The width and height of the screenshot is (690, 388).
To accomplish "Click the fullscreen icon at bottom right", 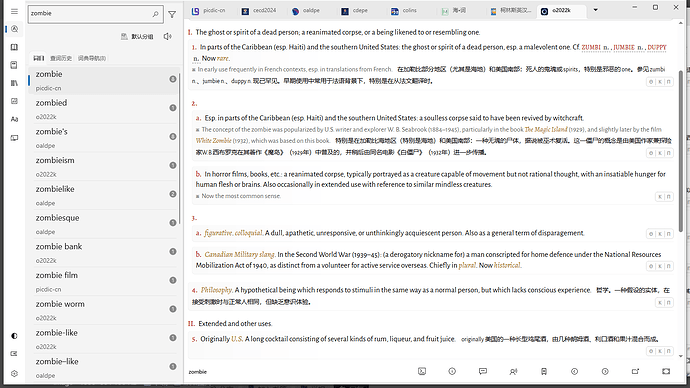I will [666, 371].
